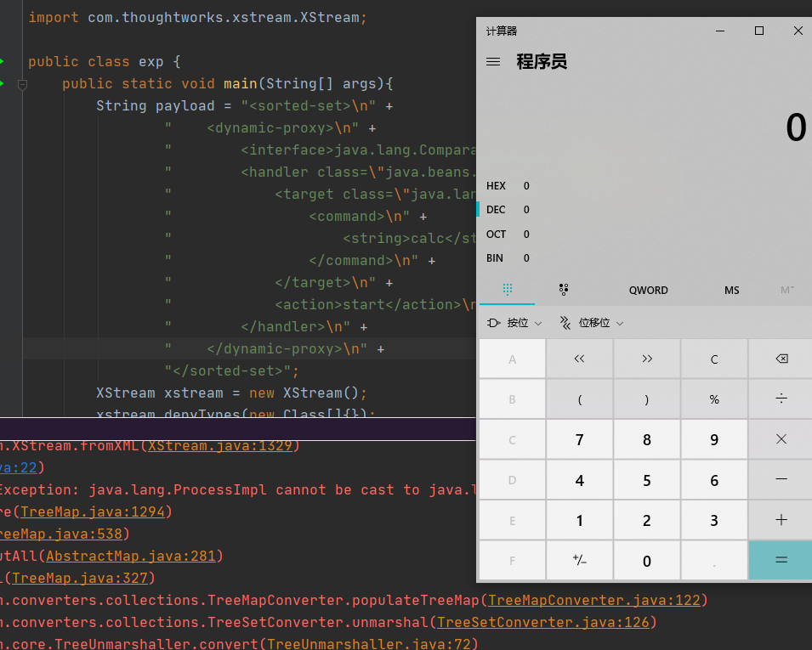Image resolution: width=812 pixels, height=650 pixels.
Task: Open TreeMap.java:1294 stack trace link
Action: point(93,512)
